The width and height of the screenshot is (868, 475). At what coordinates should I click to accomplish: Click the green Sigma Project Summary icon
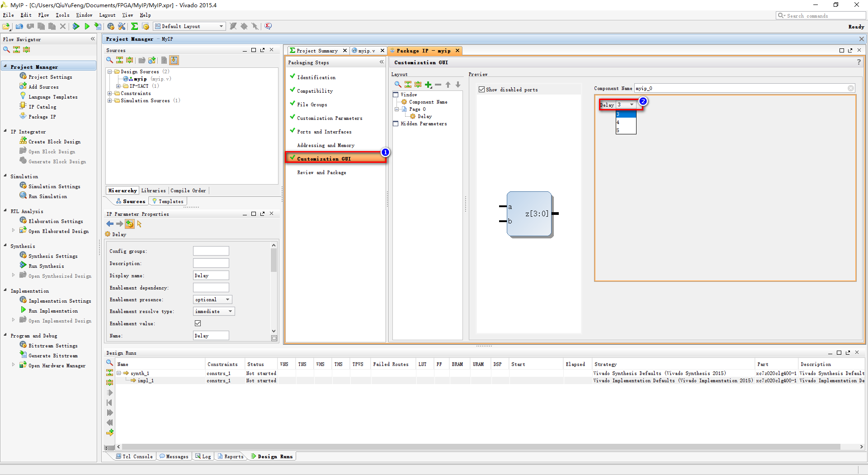134,26
